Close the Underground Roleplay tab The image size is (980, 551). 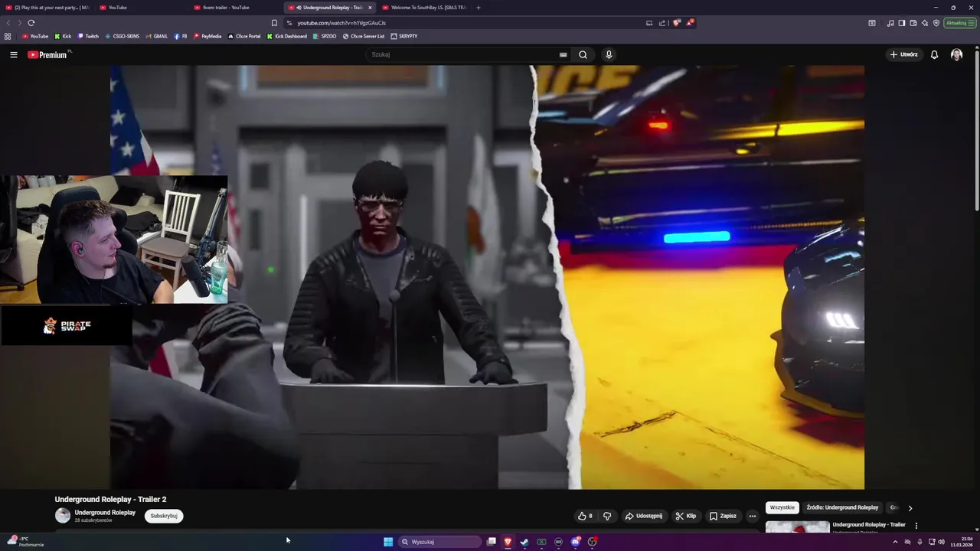coord(370,8)
